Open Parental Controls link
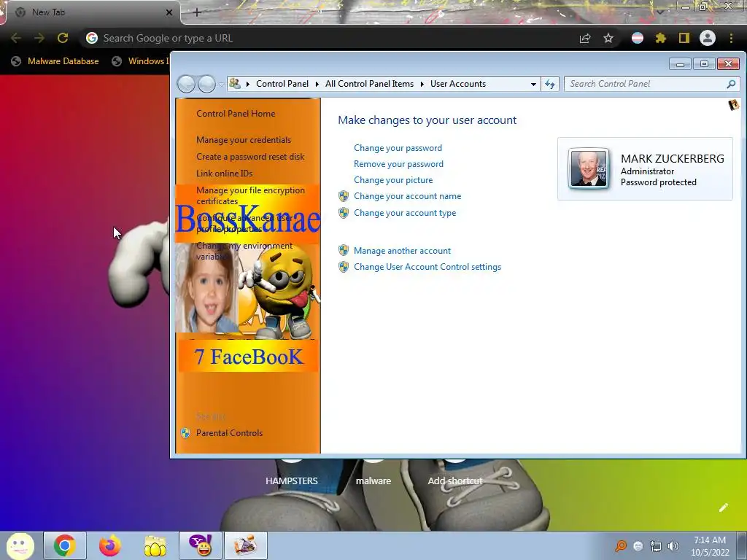Viewport: 747px width, 560px height. (229, 433)
